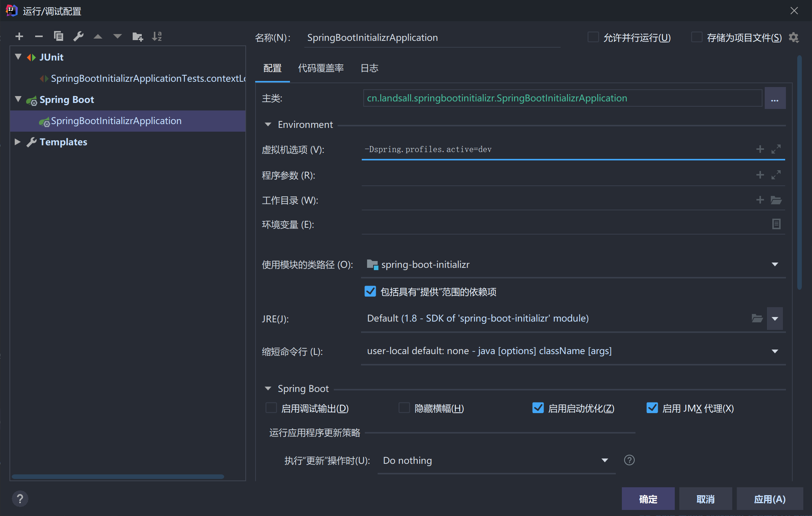
Task: Enable hide banner checkbox
Action: coord(404,408)
